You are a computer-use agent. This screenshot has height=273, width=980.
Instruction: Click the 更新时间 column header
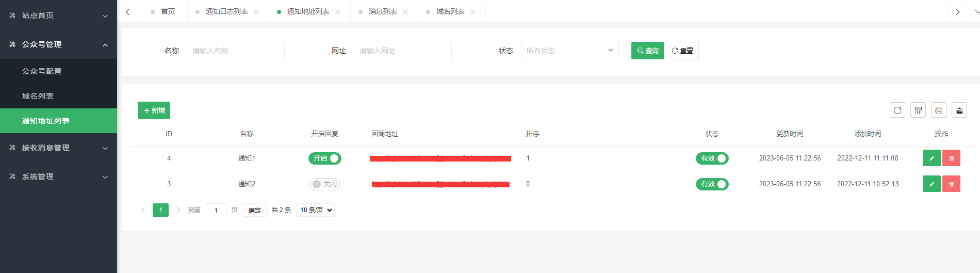[790, 134]
